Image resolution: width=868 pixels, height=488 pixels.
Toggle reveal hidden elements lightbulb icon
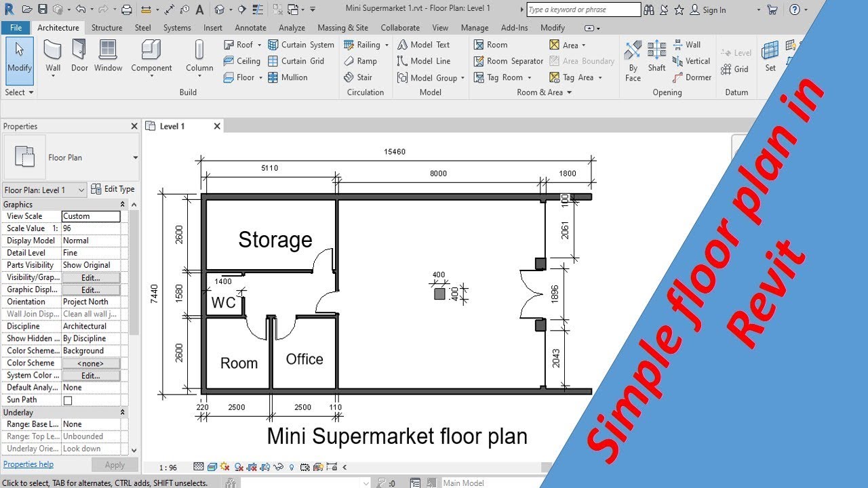point(292,467)
